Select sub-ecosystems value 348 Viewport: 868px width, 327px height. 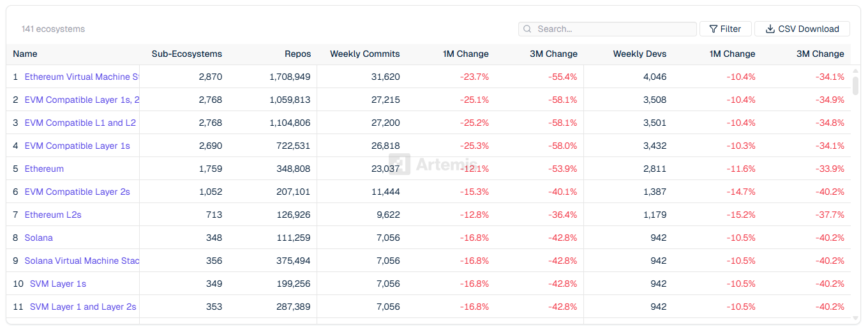pos(214,238)
